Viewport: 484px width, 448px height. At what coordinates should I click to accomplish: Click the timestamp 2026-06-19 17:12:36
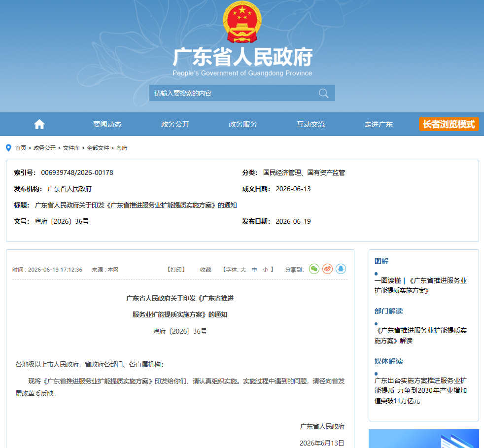[55, 270]
